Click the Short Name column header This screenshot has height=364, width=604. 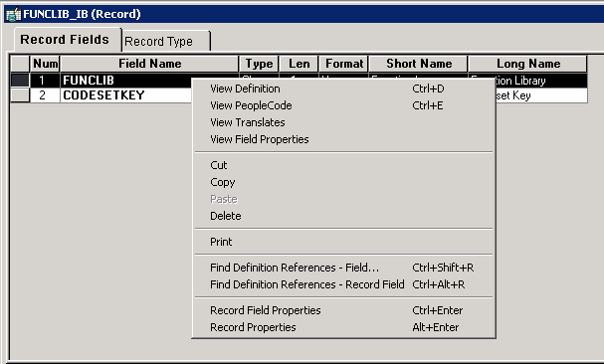(418, 64)
